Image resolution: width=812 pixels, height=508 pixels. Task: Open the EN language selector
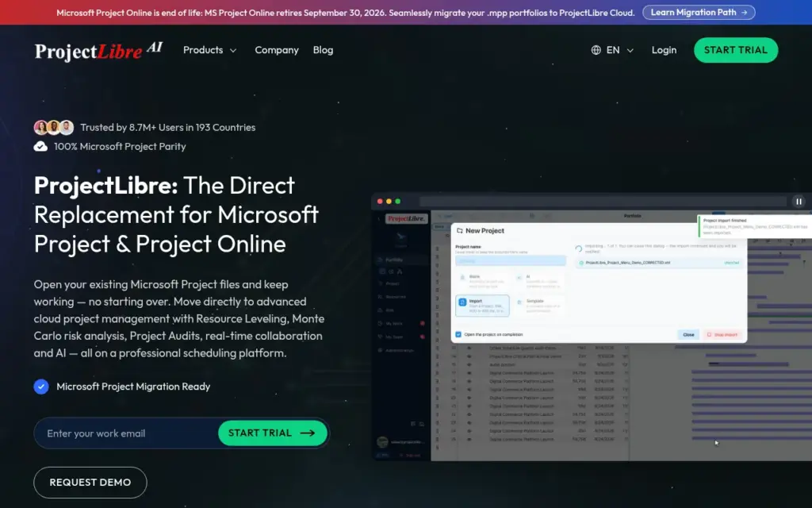coord(612,50)
